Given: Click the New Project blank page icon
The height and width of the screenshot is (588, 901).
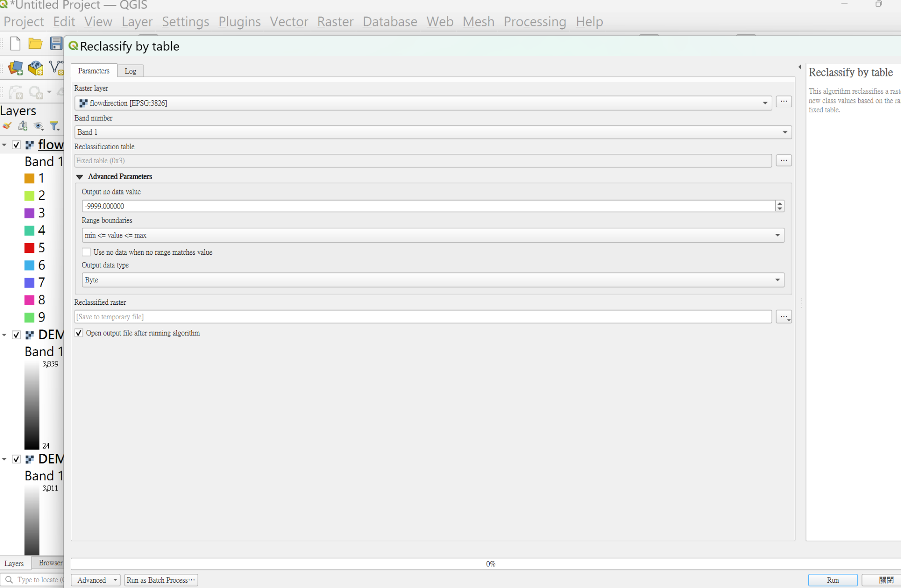Looking at the screenshot, I should [x=15, y=44].
